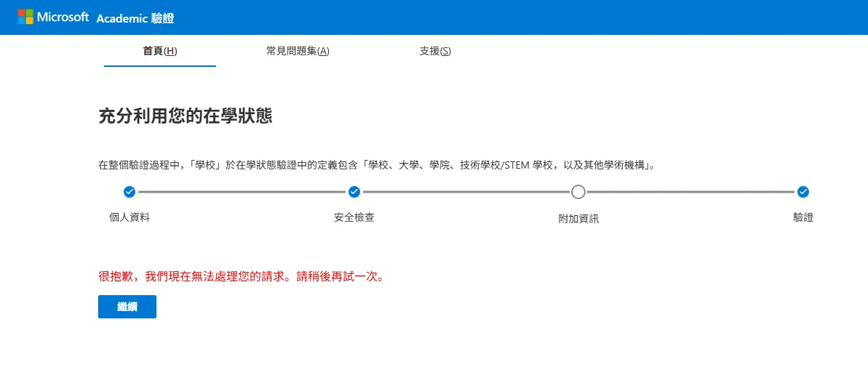Click the Microsoft wordmark in header
868x370 pixels.
(x=63, y=17)
